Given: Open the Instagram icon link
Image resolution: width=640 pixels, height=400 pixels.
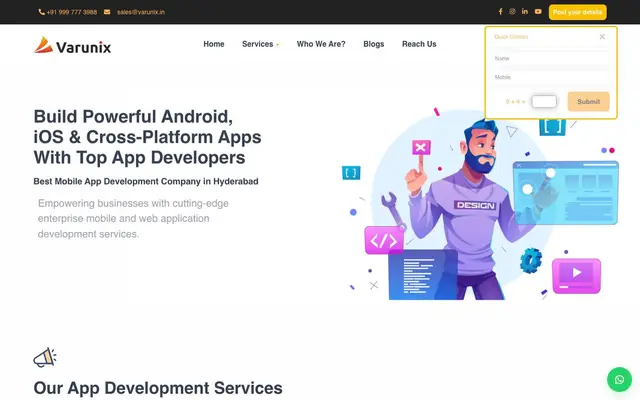Looking at the screenshot, I should pos(512,12).
